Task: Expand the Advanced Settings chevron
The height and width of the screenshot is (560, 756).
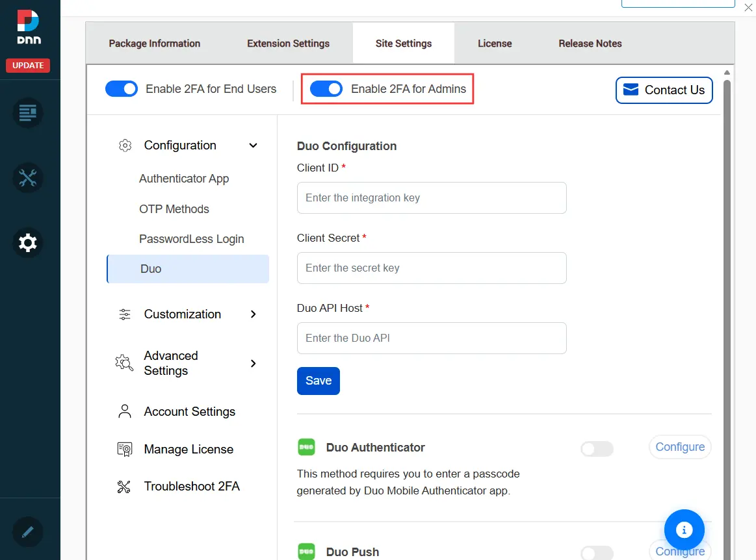Action: (x=253, y=363)
